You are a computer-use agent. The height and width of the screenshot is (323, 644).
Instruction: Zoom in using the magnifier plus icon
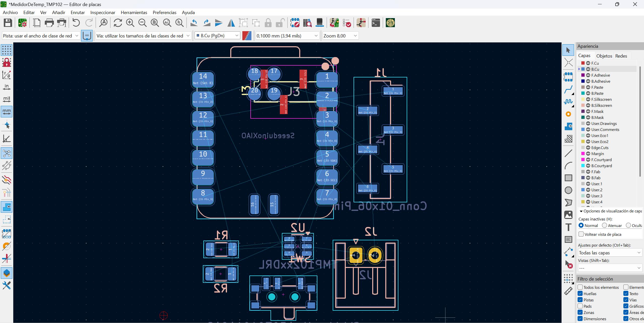(x=130, y=23)
